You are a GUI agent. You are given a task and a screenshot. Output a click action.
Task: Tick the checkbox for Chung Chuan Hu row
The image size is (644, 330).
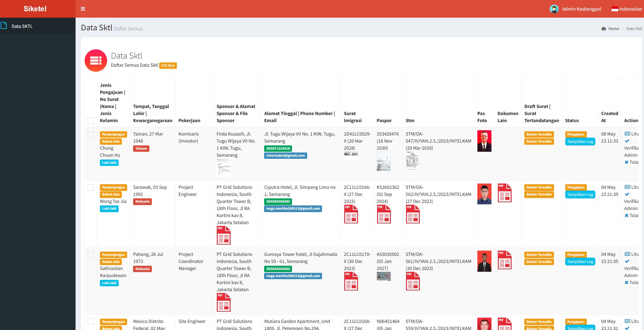(91, 134)
